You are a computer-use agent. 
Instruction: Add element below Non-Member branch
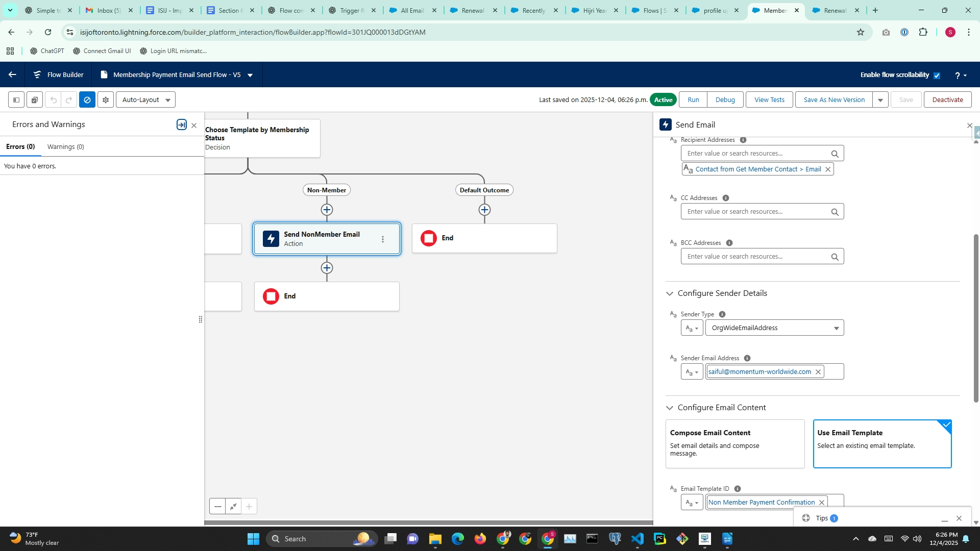[x=327, y=210]
